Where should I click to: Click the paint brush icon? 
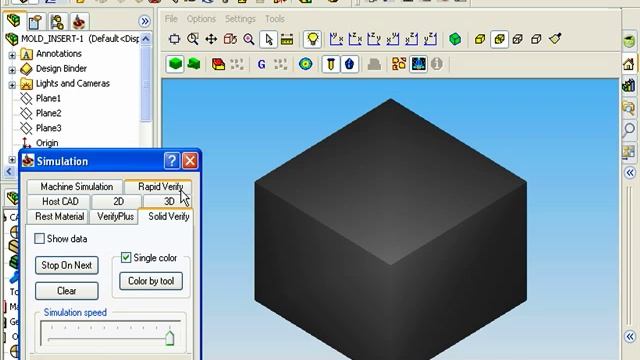tap(555, 39)
